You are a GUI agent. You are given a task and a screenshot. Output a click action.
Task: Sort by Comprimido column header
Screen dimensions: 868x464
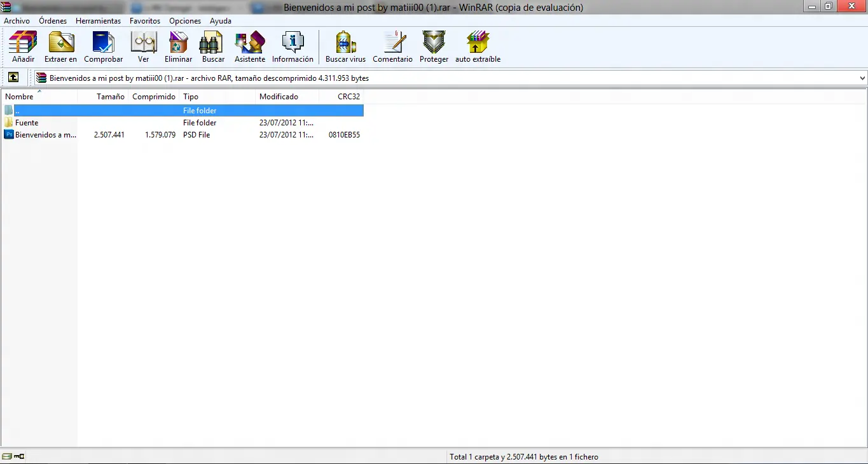pyautogui.click(x=153, y=97)
